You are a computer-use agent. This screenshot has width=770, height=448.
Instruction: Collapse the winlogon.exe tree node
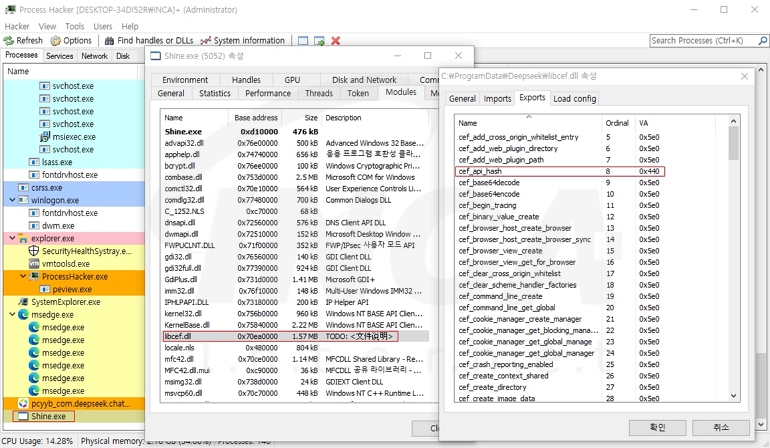click(12, 200)
